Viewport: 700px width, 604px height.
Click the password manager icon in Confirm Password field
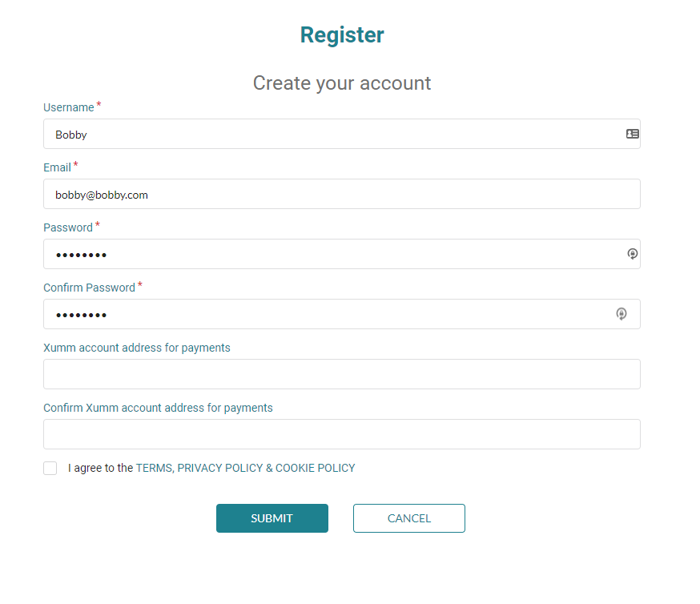click(621, 314)
